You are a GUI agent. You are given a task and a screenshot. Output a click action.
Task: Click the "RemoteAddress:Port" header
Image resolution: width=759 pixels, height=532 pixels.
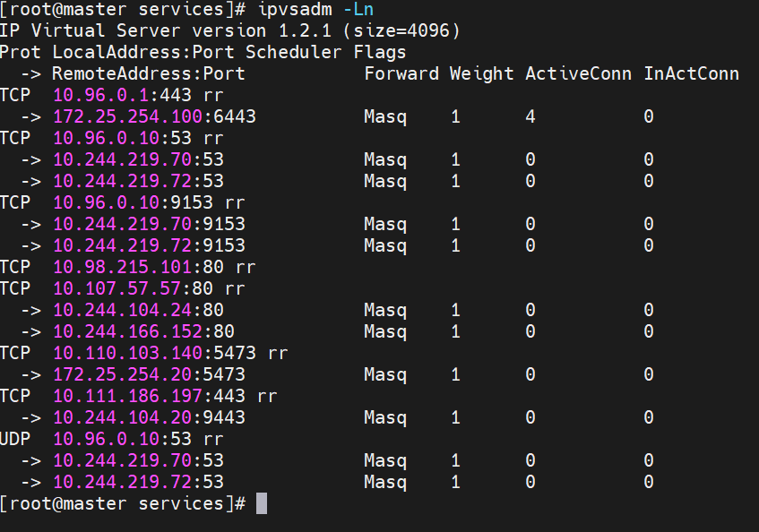(x=149, y=73)
